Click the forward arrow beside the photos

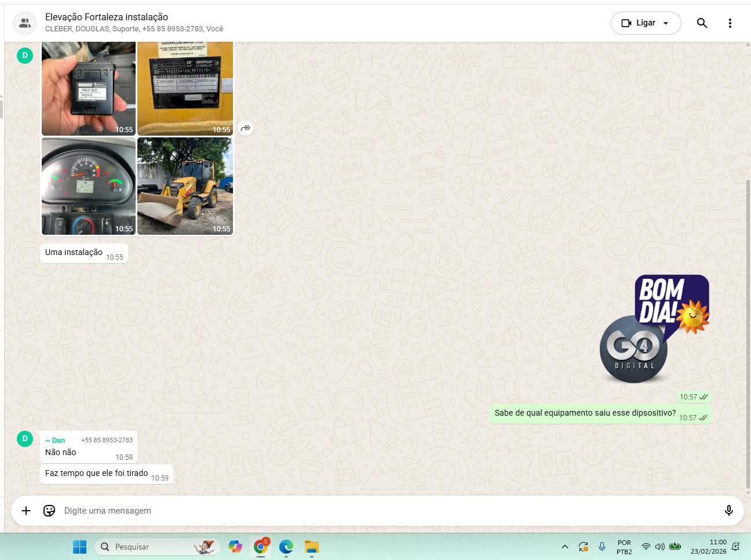246,128
